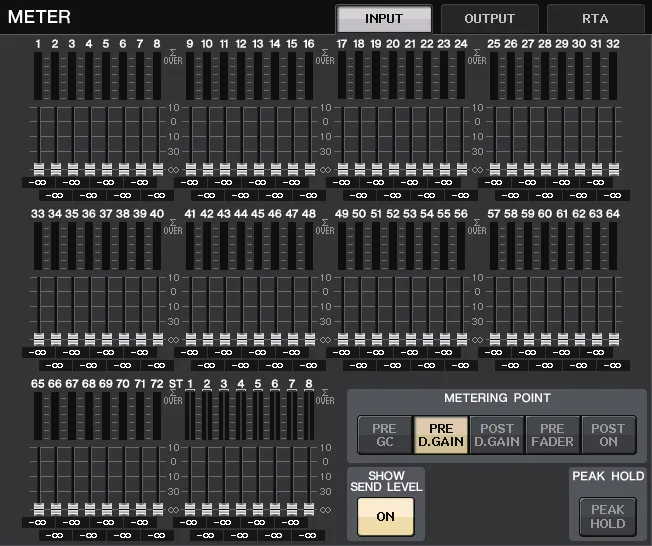Image resolution: width=652 pixels, height=546 pixels.
Task: Click the channel 1 fader knob
Action: pos(39,170)
